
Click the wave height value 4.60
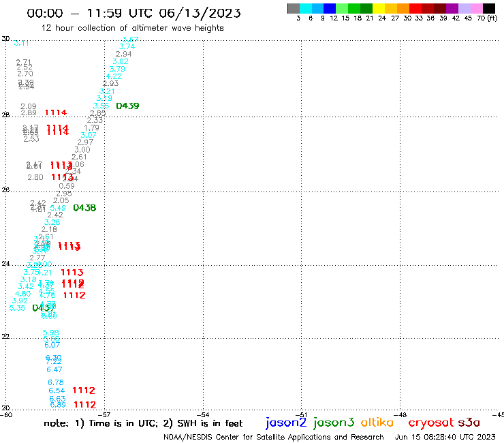(x=23, y=294)
